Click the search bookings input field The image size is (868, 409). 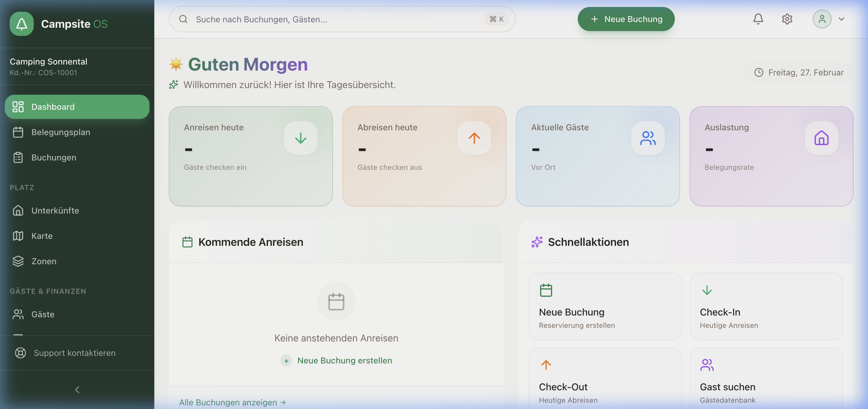337,19
